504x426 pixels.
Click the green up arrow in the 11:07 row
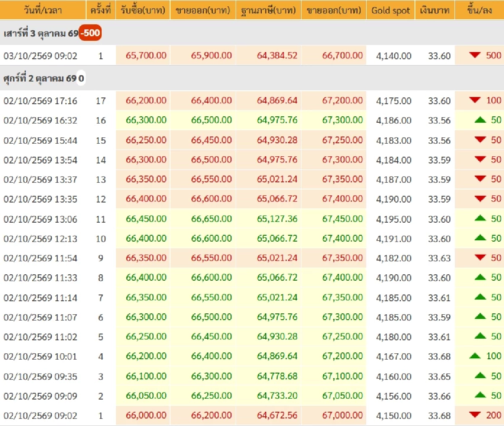coord(480,316)
